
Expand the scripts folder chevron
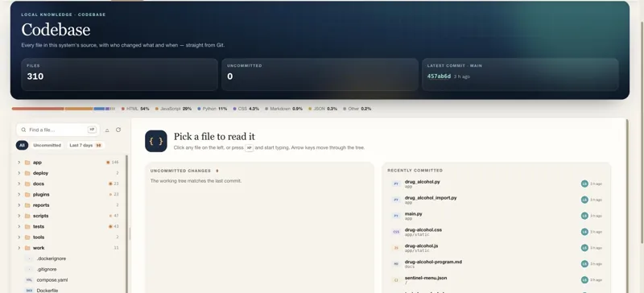[x=19, y=216]
